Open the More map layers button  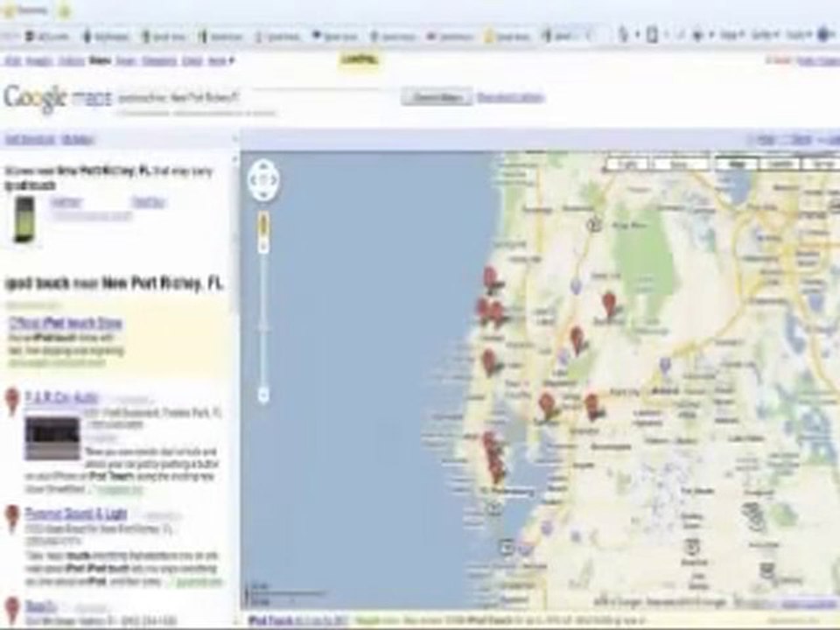point(679,164)
